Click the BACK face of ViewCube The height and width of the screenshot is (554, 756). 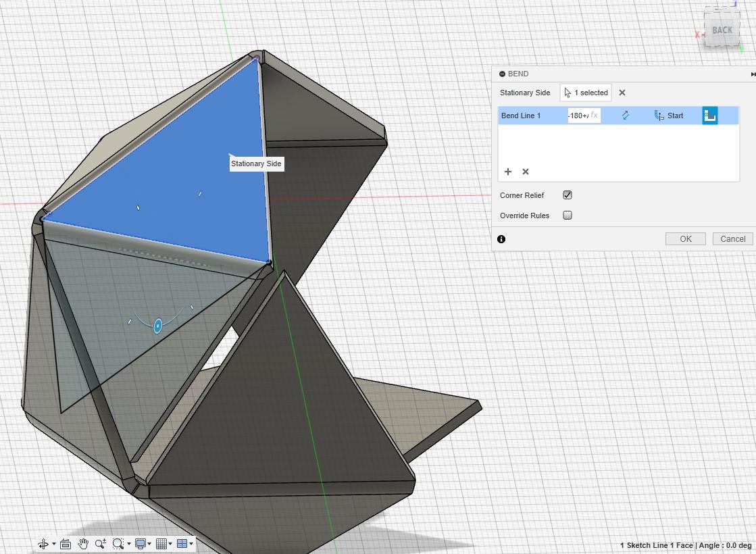pos(722,30)
